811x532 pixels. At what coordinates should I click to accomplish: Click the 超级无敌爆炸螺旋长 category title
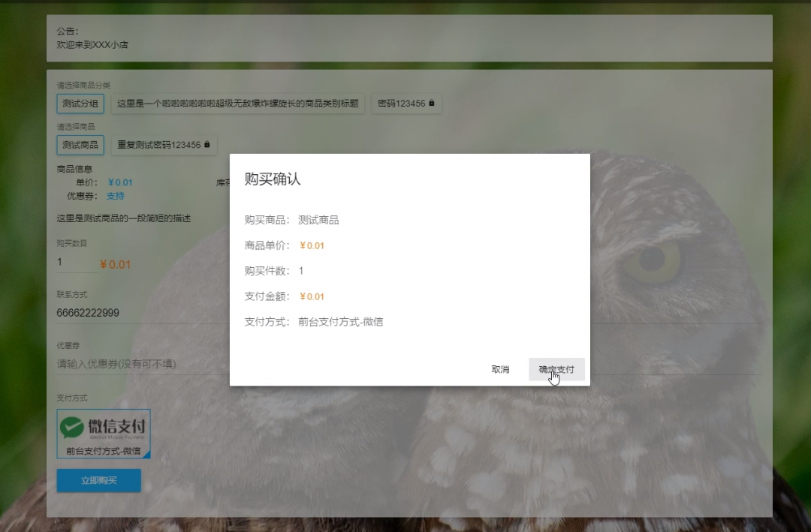[239, 104]
